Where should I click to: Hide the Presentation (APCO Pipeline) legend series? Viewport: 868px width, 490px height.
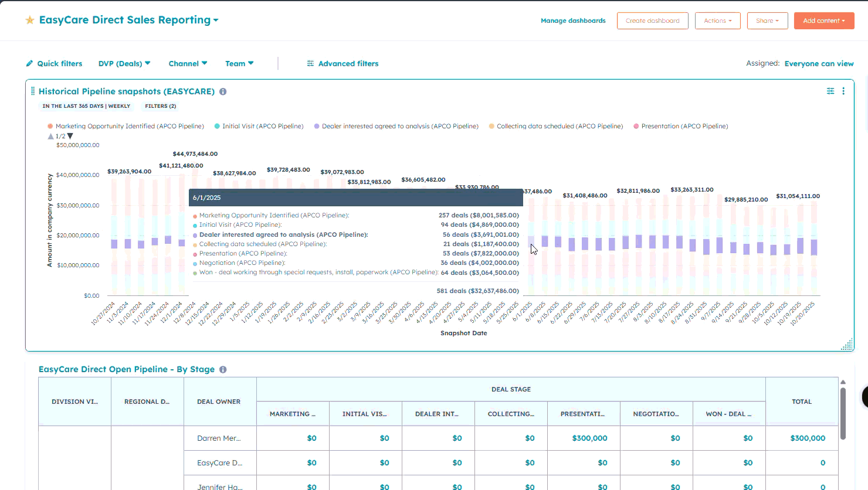click(684, 126)
